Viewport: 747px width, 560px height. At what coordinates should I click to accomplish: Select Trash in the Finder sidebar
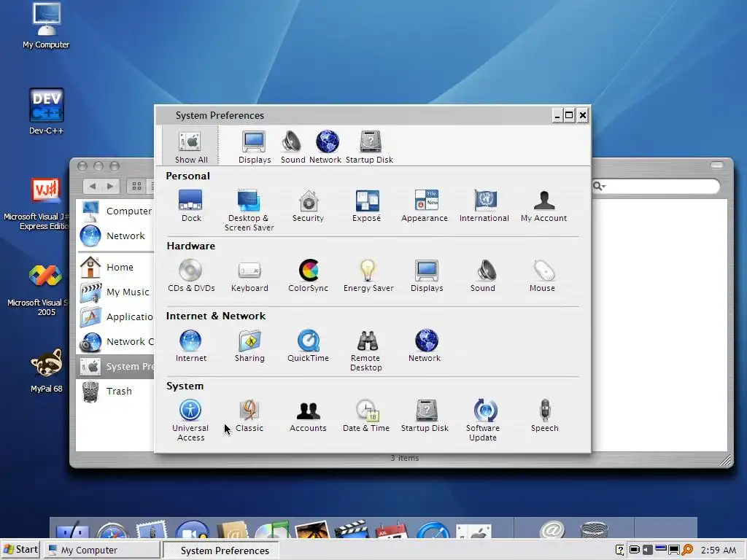click(115, 391)
